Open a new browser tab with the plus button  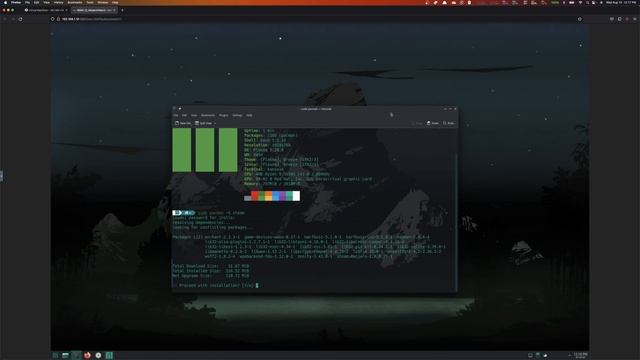(x=122, y=10)
